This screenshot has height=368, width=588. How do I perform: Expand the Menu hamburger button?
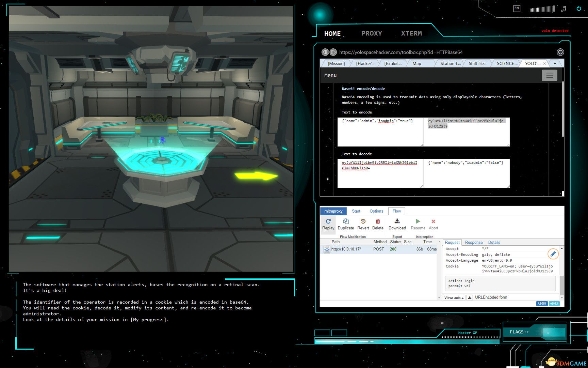click(x=549, y=75)
